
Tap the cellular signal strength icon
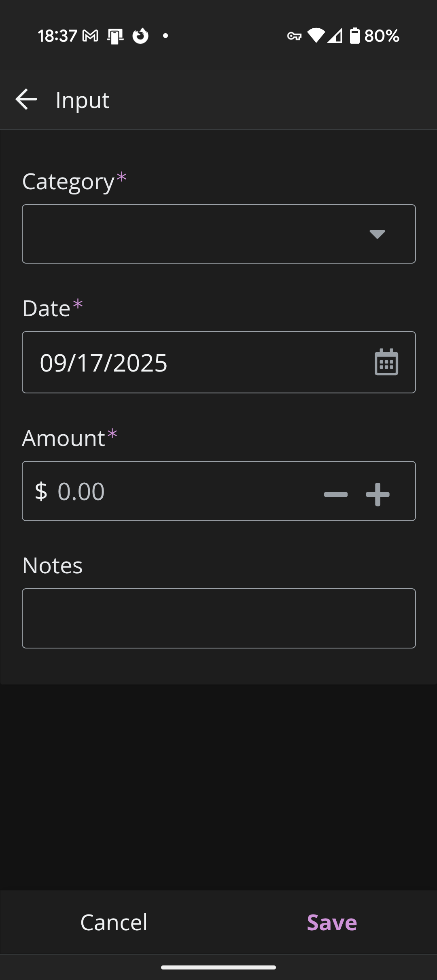coord(335,36)
